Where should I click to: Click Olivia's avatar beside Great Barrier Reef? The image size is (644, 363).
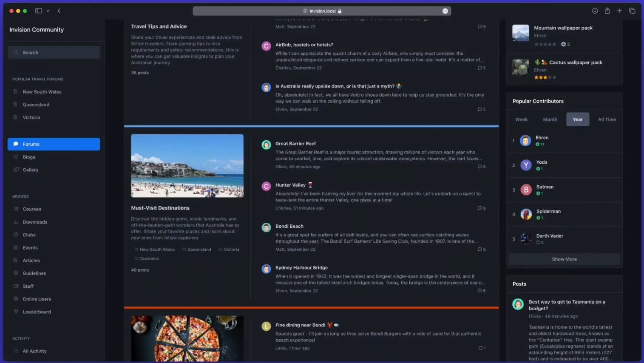point(266,145)
